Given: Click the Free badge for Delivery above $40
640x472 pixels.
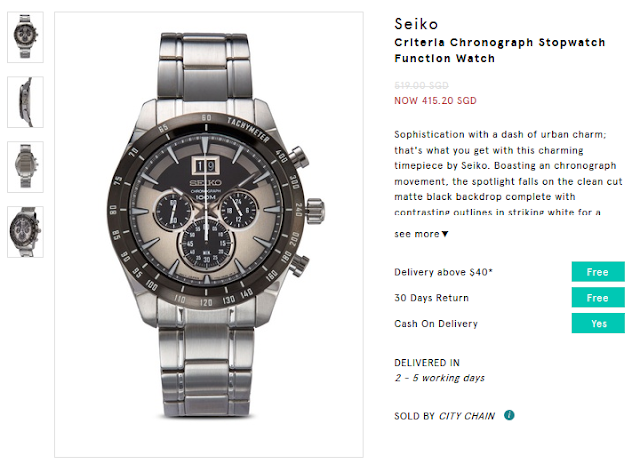Looking at the screenshot, I should [x=597, y=272].
